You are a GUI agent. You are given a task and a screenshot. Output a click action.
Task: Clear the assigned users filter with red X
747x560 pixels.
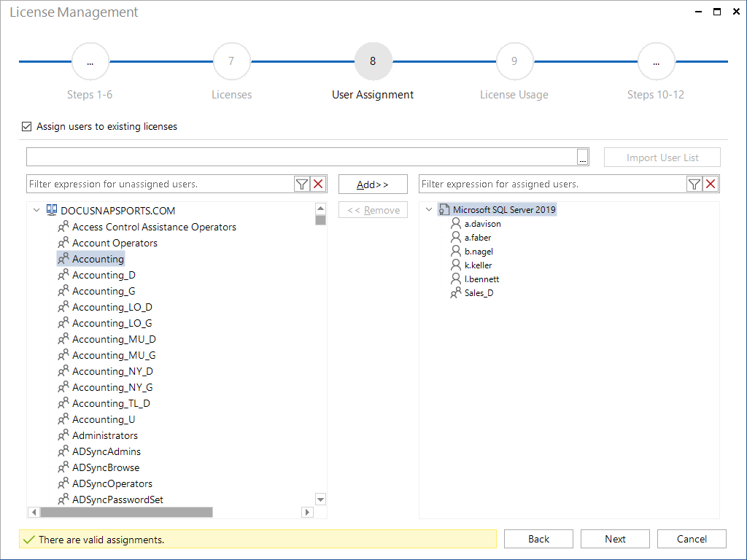[x=711, y=184]
